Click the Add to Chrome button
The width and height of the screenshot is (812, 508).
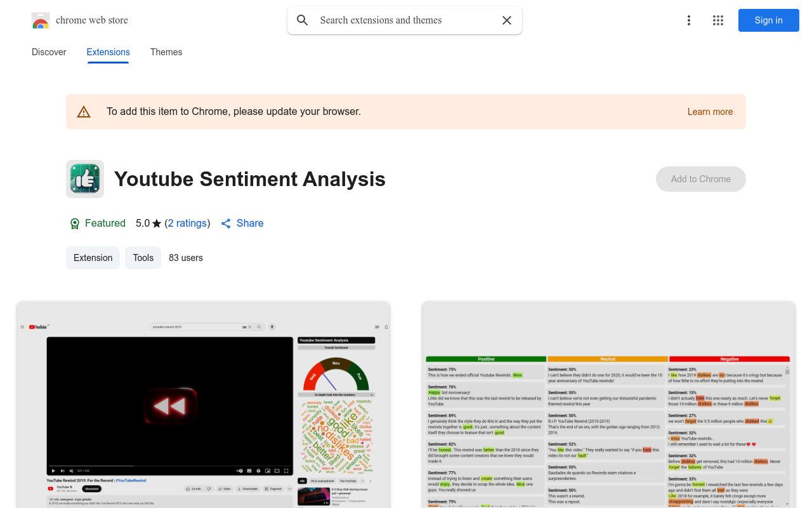click(701, 179)
